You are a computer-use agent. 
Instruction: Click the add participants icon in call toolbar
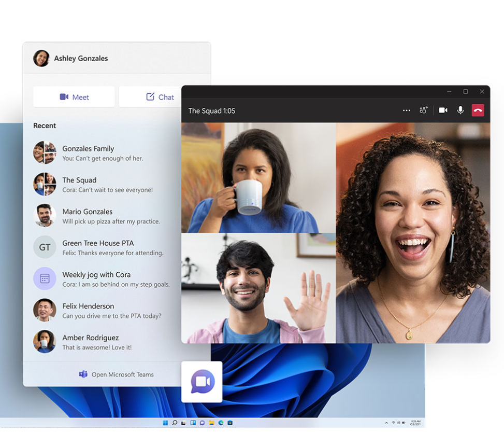(424, 110)
